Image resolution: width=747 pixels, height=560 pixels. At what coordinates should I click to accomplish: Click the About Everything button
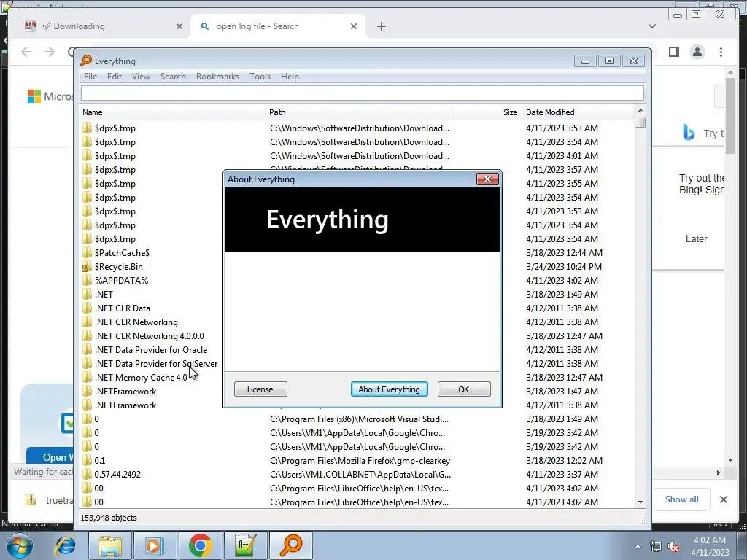[x=390, y=389]
